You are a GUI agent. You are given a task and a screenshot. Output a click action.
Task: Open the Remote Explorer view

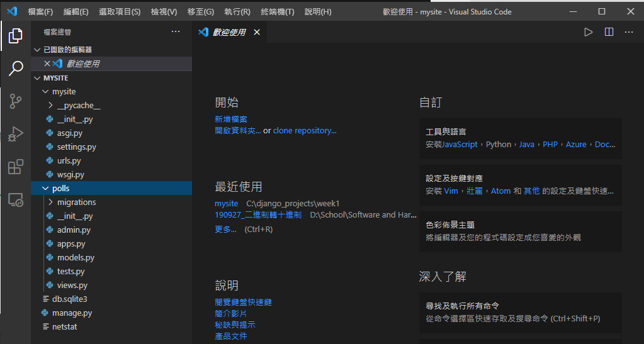click(16, 201)
